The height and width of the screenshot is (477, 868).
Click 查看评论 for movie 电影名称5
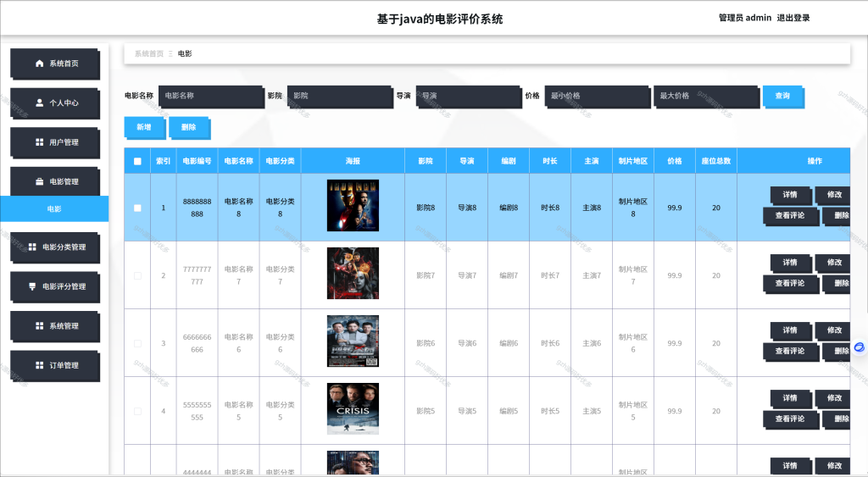coord(790,419)
